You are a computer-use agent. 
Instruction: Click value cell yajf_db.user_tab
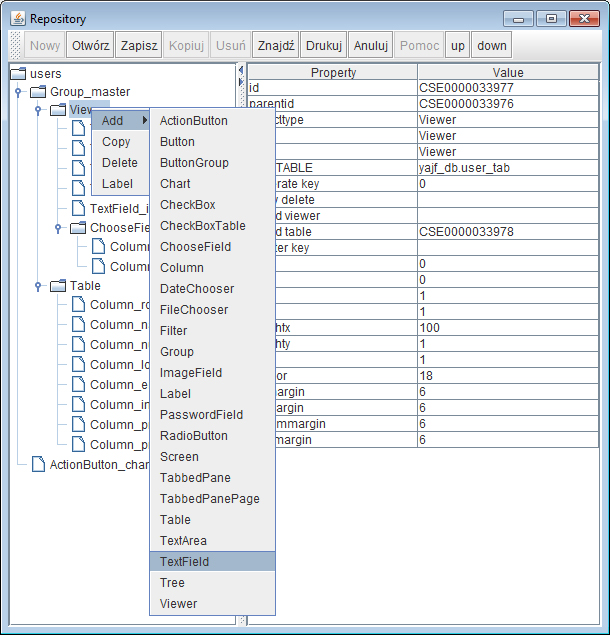(x=508, y=168)
